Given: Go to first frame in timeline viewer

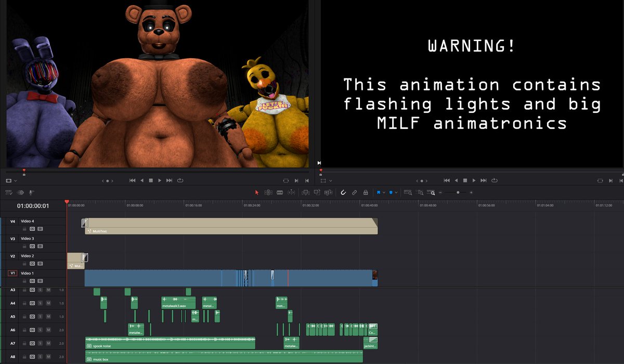Looking at the screenshot, I should point(447,180).
